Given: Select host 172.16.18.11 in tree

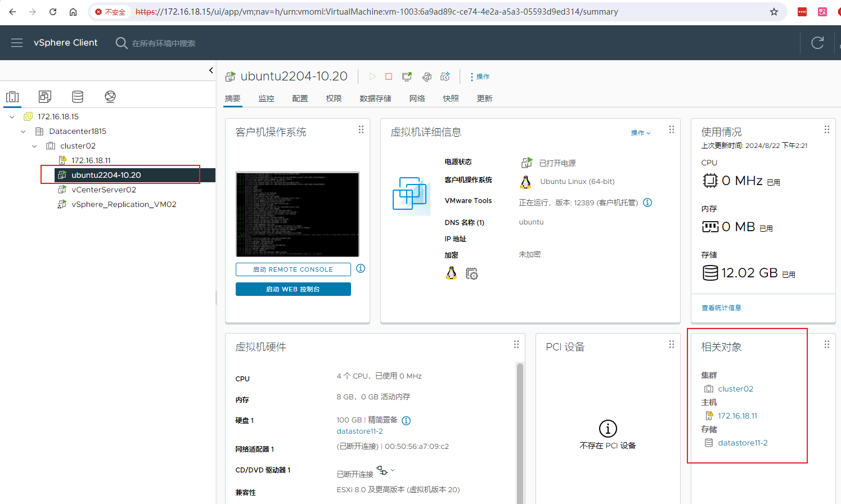Looking at the screenshot, I should pos(91,160).
